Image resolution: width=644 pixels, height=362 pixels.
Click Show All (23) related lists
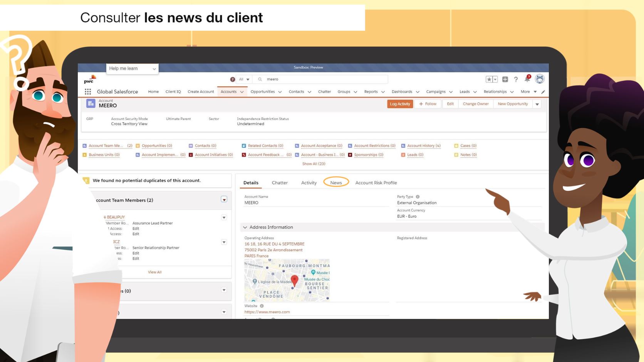[313, 163]
